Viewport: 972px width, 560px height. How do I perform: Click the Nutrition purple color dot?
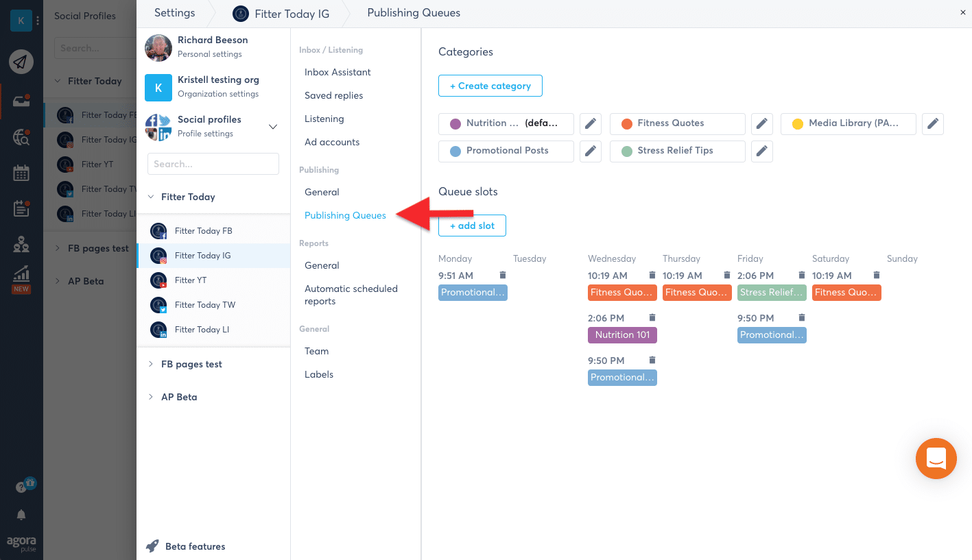tap(455, 124)
